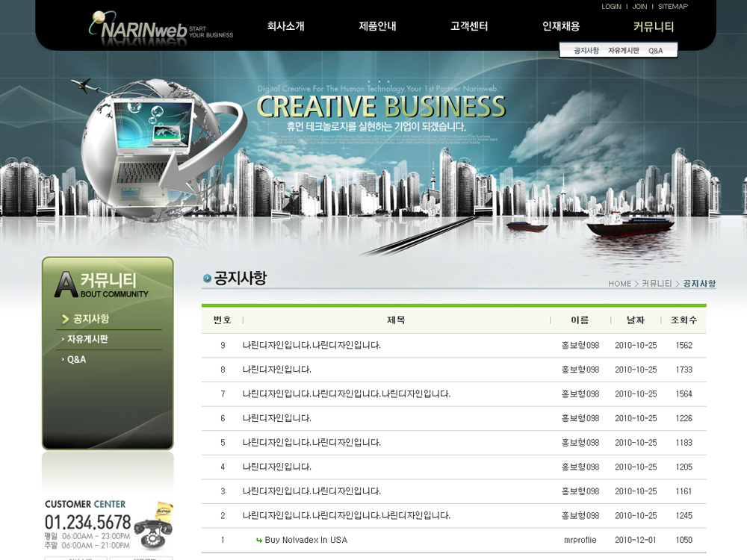The height and width of the screenshot is (560, 747).
Task: Select the 고객센터 menu item
Action: (469, 26)
